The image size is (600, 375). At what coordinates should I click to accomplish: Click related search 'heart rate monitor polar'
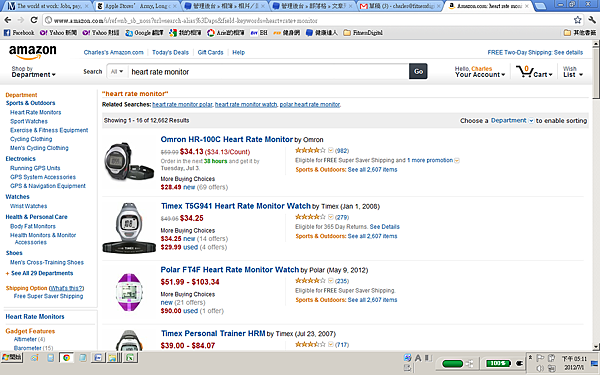[x=182, y=104]
